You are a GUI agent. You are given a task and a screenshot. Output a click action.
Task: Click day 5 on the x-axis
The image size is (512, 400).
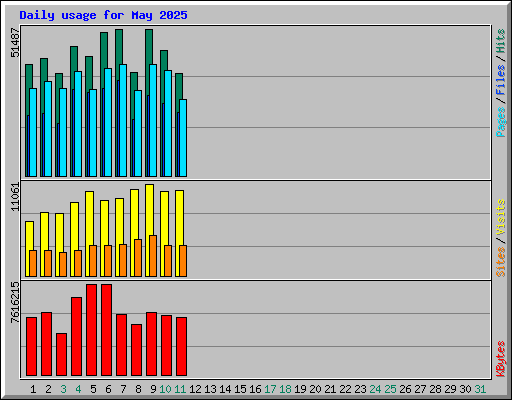tap(93, 389)
